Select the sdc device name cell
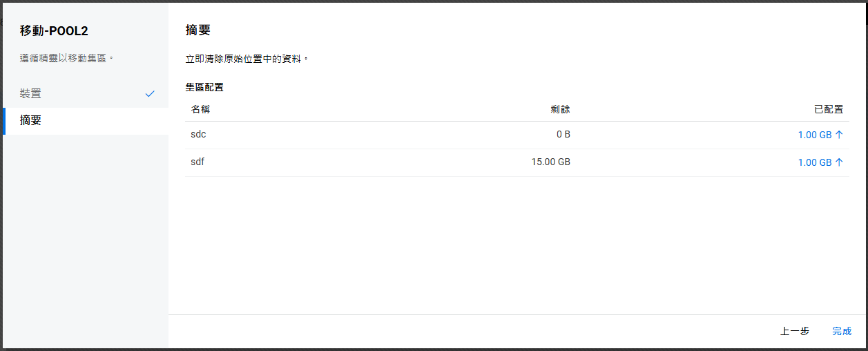 point(198,135)
